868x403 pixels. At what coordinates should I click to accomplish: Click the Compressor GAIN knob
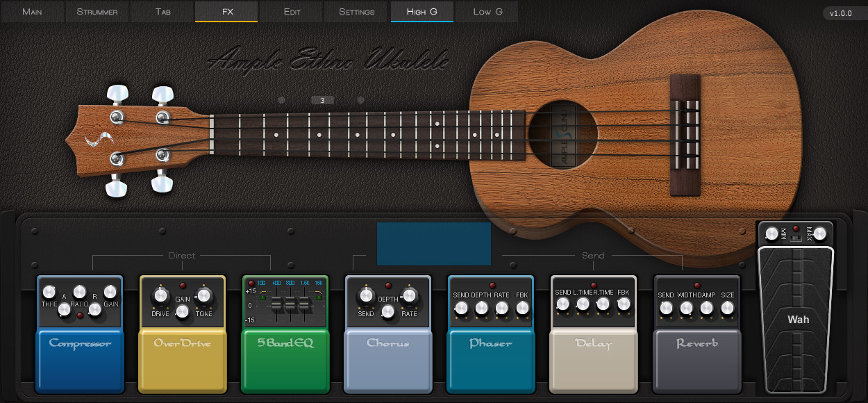pyautogui.click(x=110, y=292)
